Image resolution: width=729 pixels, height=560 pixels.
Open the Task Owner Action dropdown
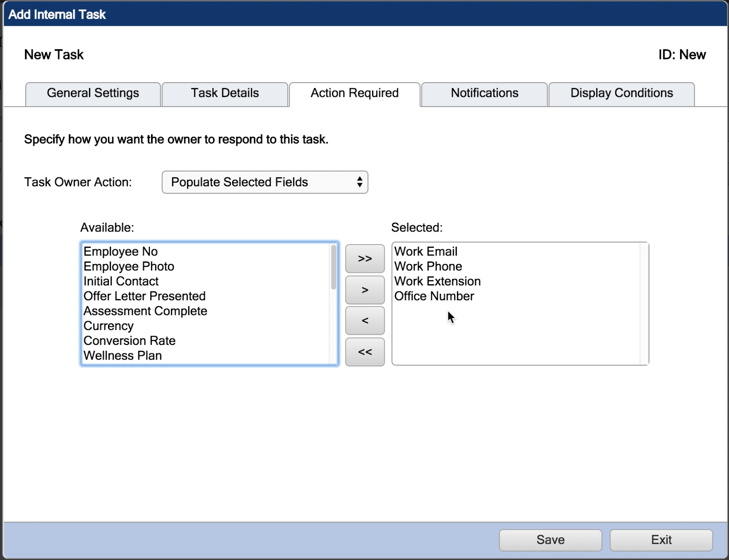pyautogui.click(x=265, y=182)
